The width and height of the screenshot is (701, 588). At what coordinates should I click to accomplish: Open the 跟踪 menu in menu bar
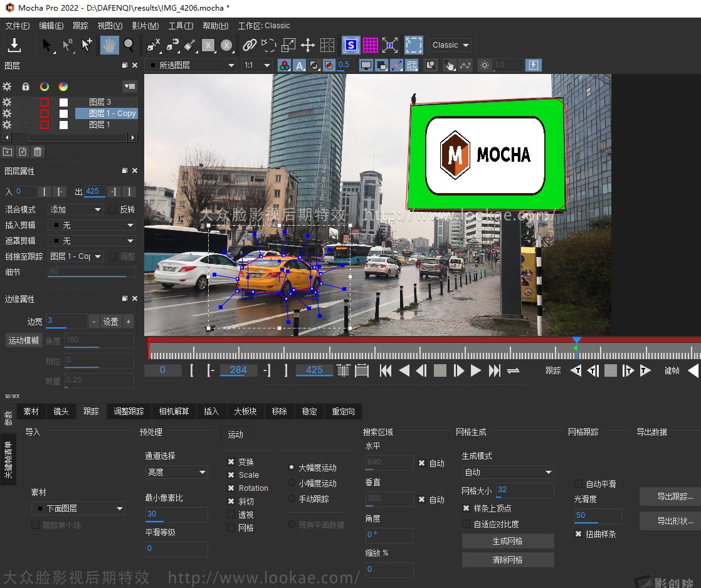pyautogui.click(x=80, y=26)
